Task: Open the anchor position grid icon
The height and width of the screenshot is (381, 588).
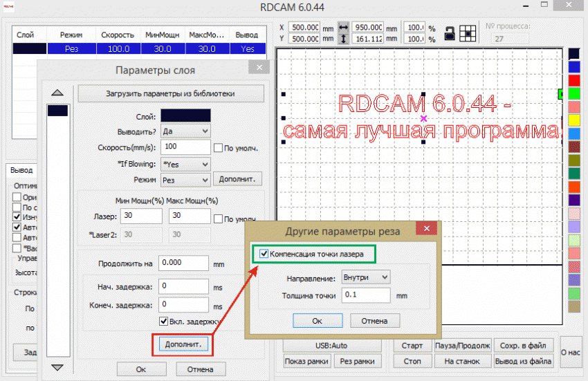Action: (x=468, y=34)
